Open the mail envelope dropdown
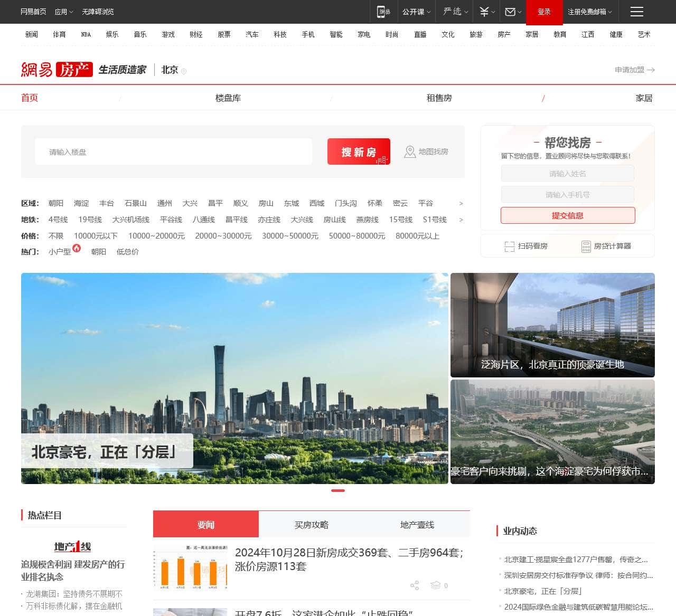This screenshot has width=676, height=616. pos(513,12)
